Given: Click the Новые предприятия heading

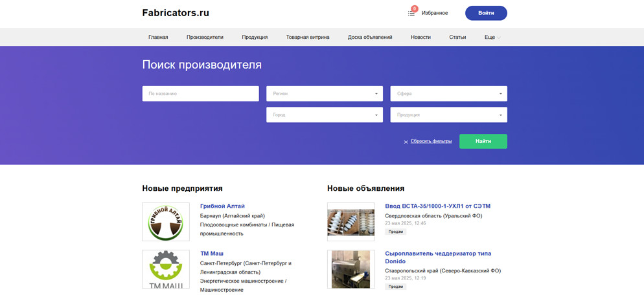Looking at the screenshot, I should (x=182, y=188).
